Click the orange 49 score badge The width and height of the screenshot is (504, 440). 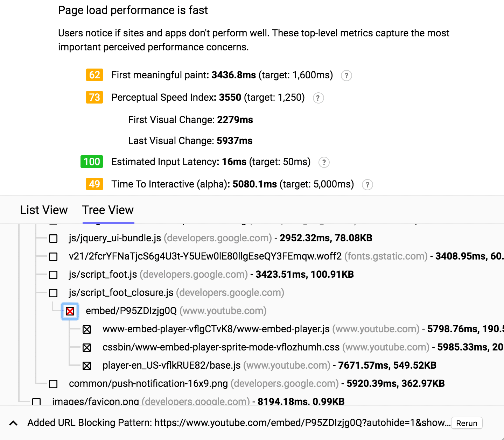[x=94, y=184]
